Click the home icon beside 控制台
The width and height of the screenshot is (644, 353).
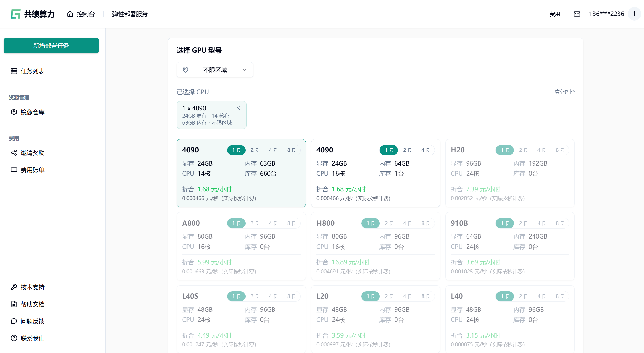(x=70, y=14)
